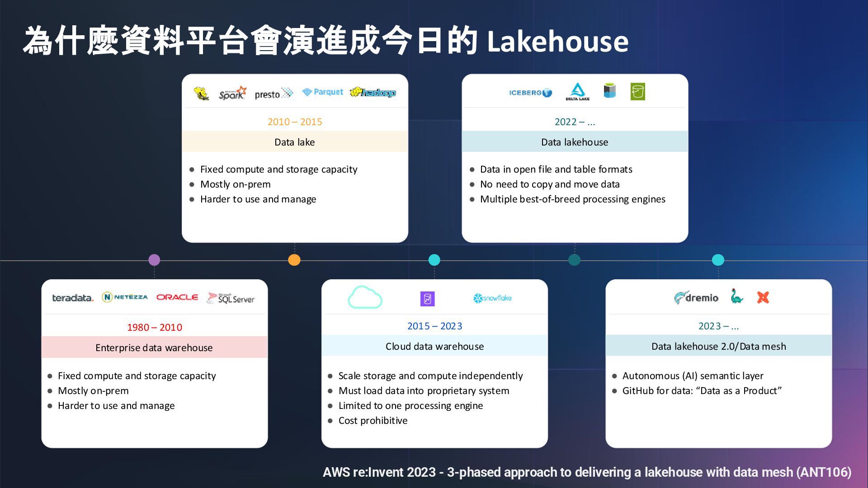Image resolution: width=868 pixels, height=488 pixels.
Task: Click the slide title mentioning Lakehouse
Action: (x=326, y=41)
